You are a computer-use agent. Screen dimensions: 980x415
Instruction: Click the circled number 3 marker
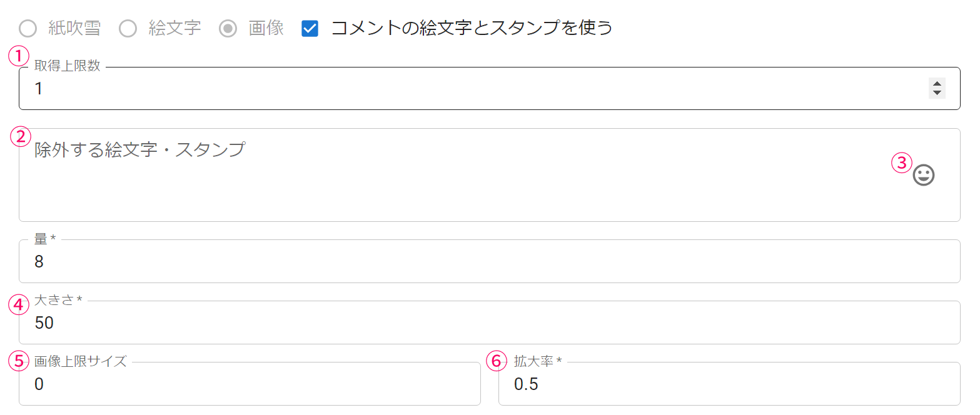click(901, 163)
